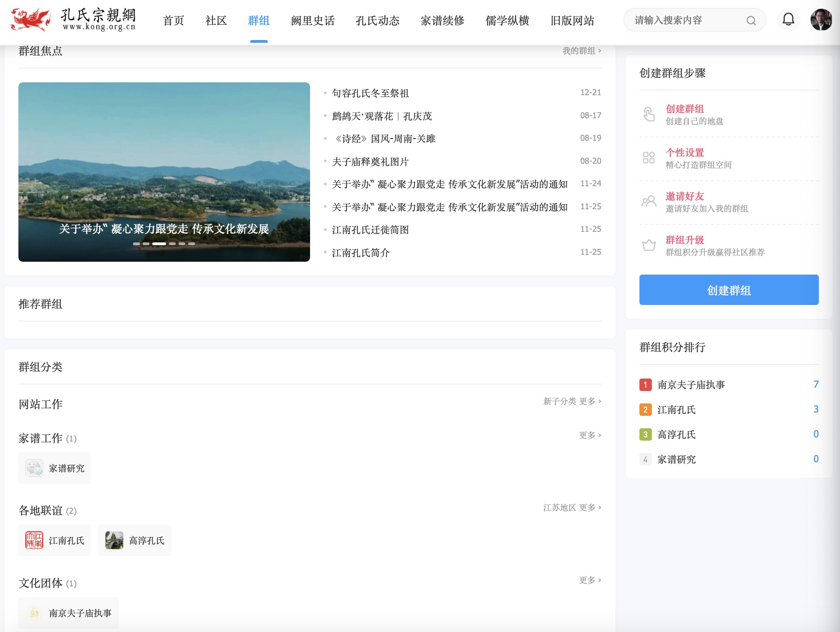Click the 网站工作 category heading
840x632 pixels.
[40, 404]
